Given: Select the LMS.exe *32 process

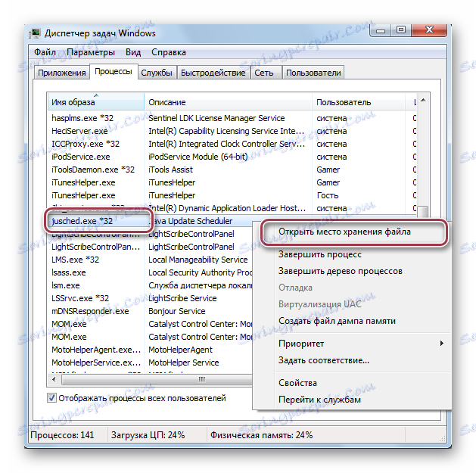Looking at the screenshot, I should pyautogui.click(x=75, y=260).
